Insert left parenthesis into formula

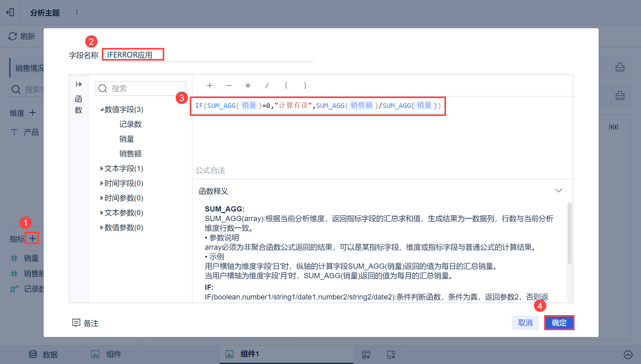point(286,85)
